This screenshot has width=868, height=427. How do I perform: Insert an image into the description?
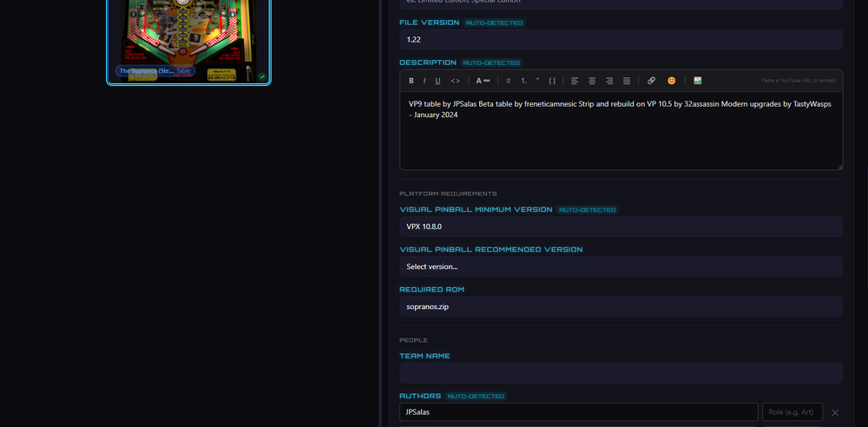coord(698,81)
